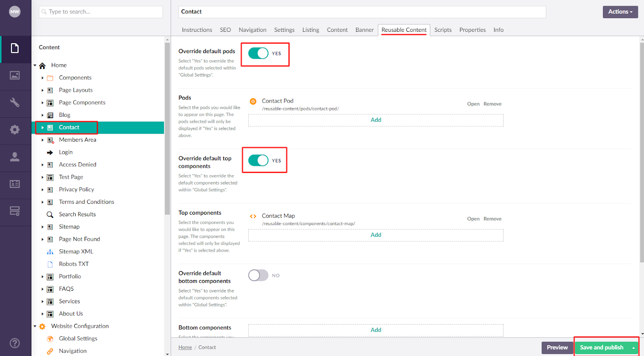Open Save and publish dropdown arrow
644x356 pixels.
[634, 348]
